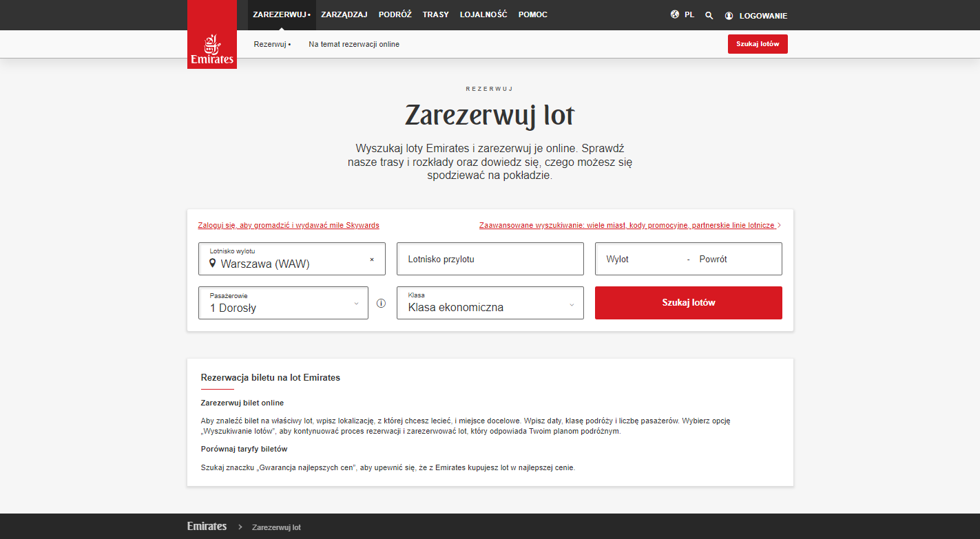980x539 pixels.
Task: Click the location pin icon in departure field
Action: click(213, 263)
